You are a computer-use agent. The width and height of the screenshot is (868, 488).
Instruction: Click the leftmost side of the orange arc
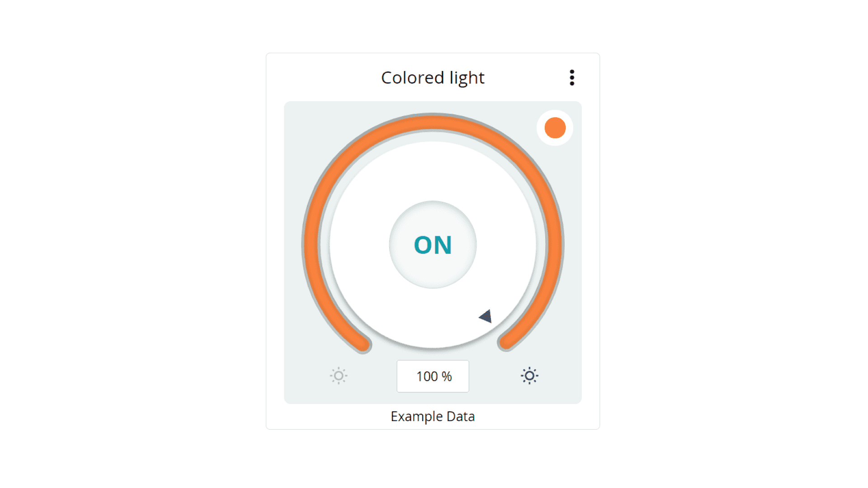pos(311,244)
